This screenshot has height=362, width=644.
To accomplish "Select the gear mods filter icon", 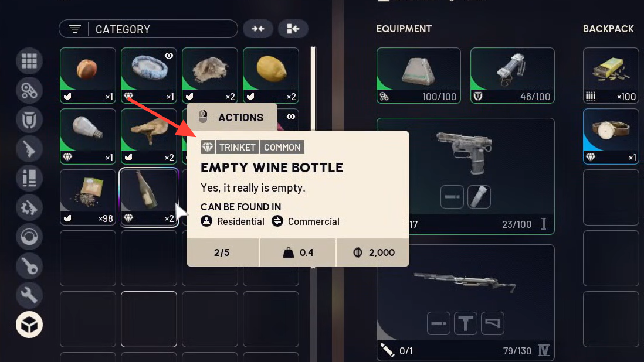I will [29, 207].
